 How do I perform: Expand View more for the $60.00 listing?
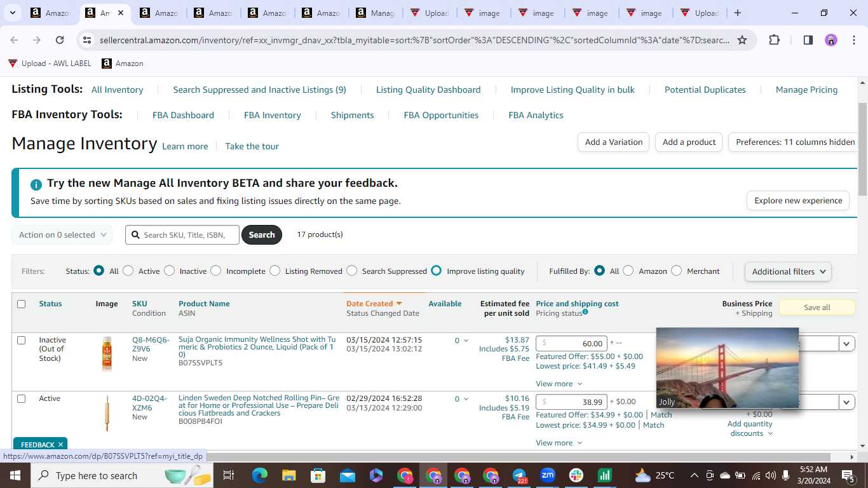coord(559,384)
